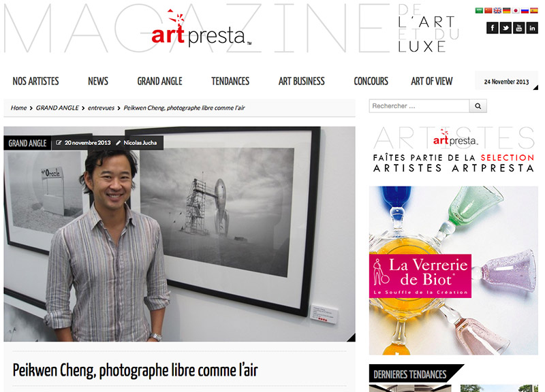
Task: Click the search magnifier button
Action: click(x=478, y=106)
